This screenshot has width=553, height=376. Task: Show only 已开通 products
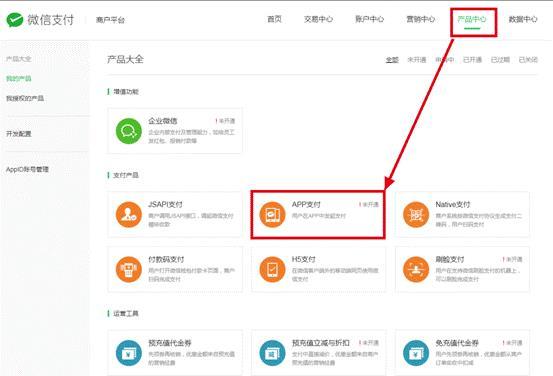pos(472,60)
